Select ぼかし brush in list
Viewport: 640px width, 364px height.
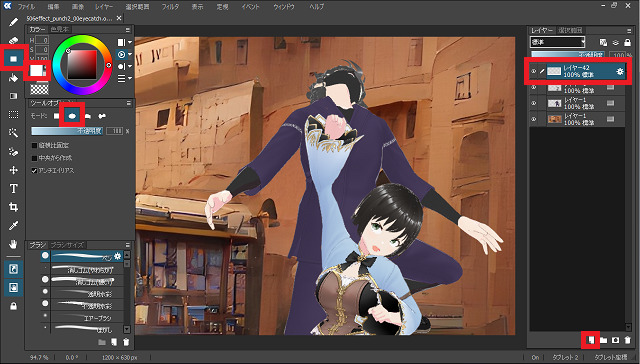point(86,328)
